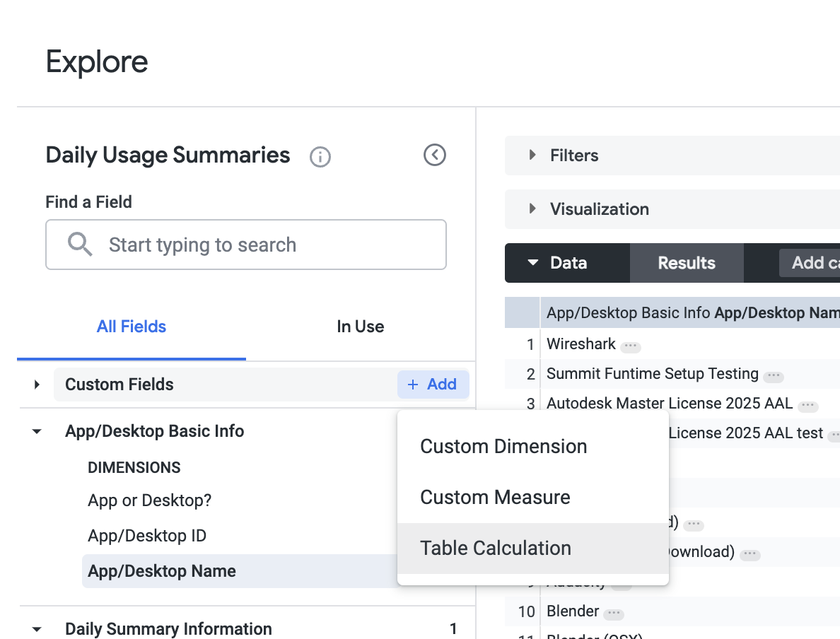Collapse the Daily Summary Information group

tap(37, 629)
